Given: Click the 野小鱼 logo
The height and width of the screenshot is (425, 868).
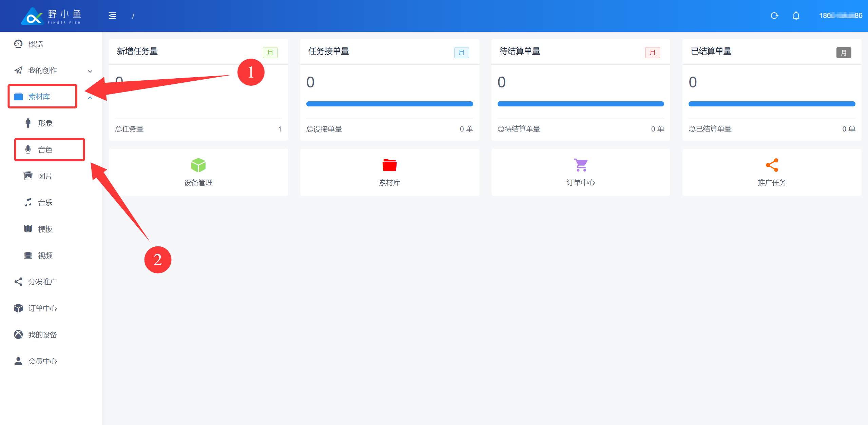Looking at the screenshot, I should pos(51,16).
